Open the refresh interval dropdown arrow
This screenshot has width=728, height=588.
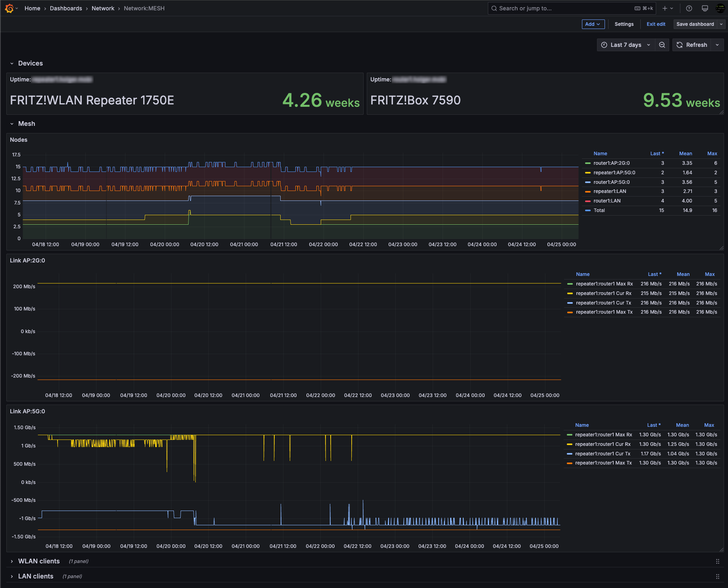(717, 45)
